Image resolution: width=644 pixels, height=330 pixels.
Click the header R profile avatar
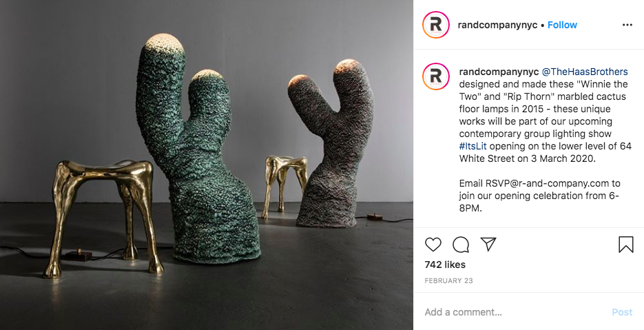point(436,25)
